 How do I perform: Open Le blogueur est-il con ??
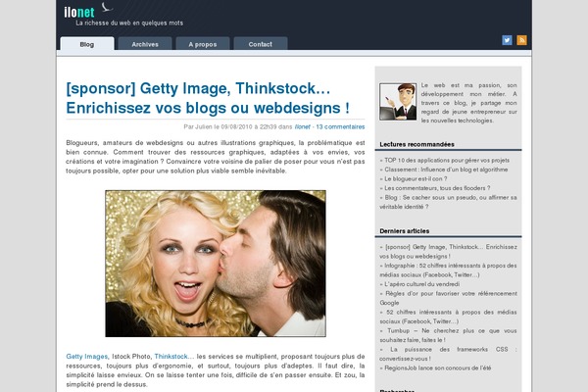click(416, 179)
